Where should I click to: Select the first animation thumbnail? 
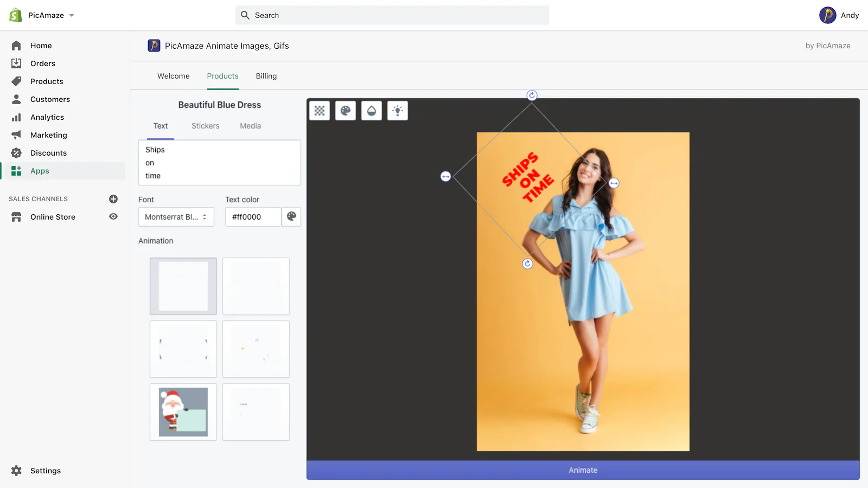coord(183,286)
